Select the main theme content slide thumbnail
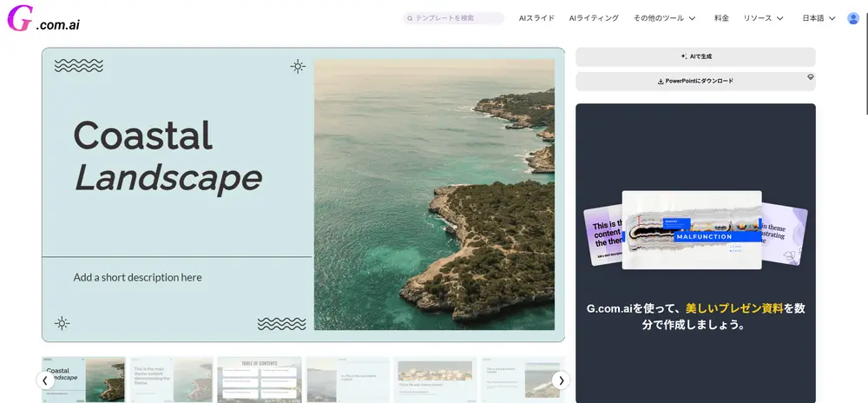This screenshot has width=868, height=403. [x=172, y=380]
